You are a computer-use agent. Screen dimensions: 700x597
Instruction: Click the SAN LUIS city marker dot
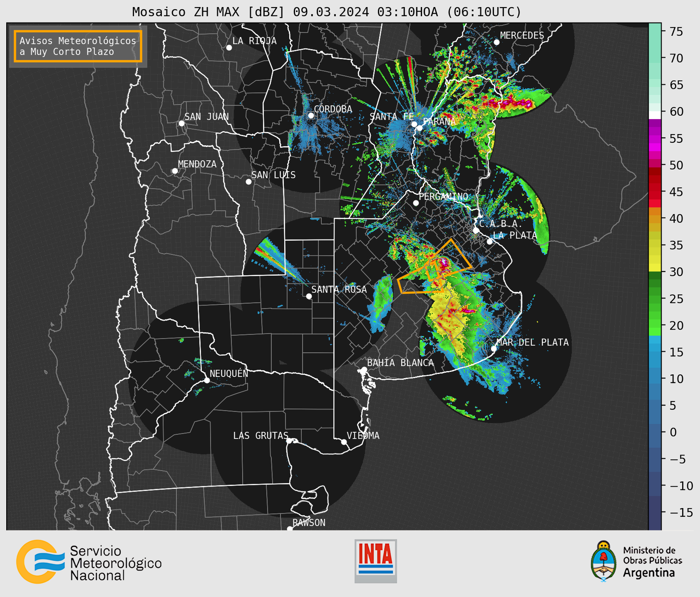pyautogui.click(x=249, y=182)
